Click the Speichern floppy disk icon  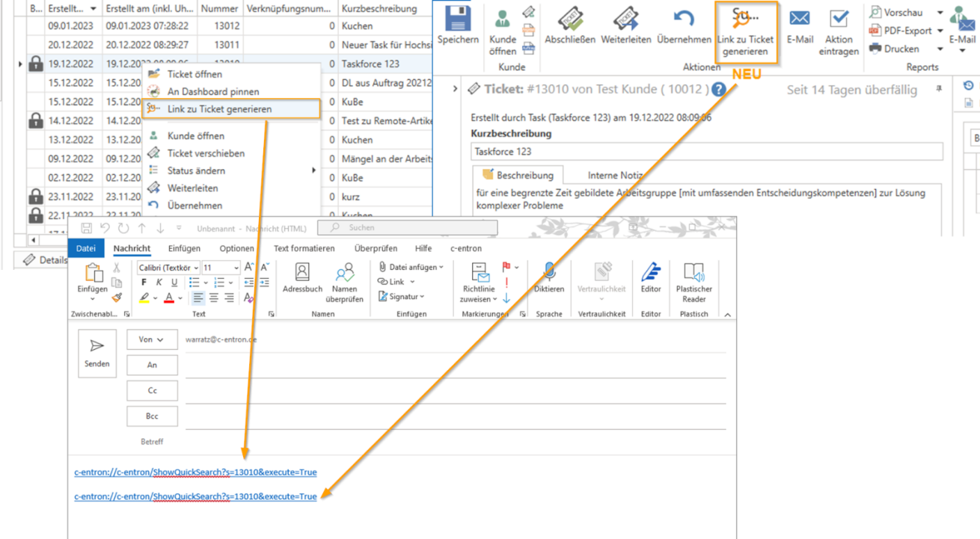click(458, 19)
